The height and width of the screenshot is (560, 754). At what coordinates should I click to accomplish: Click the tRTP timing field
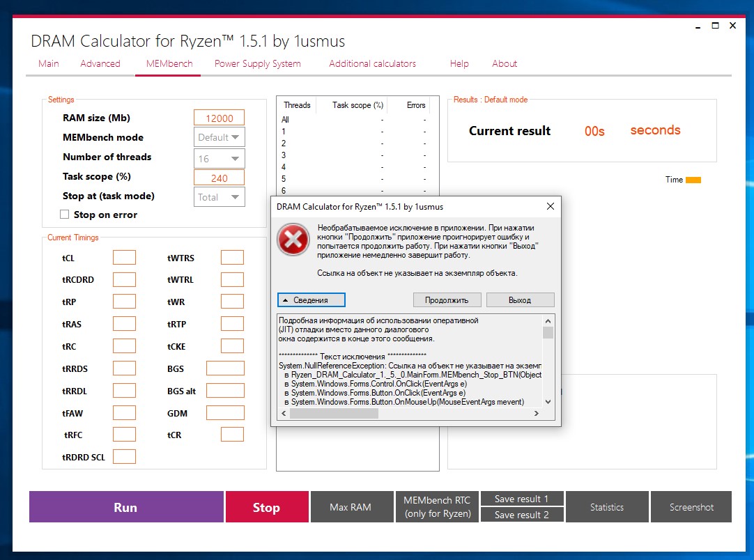[232, 323]
